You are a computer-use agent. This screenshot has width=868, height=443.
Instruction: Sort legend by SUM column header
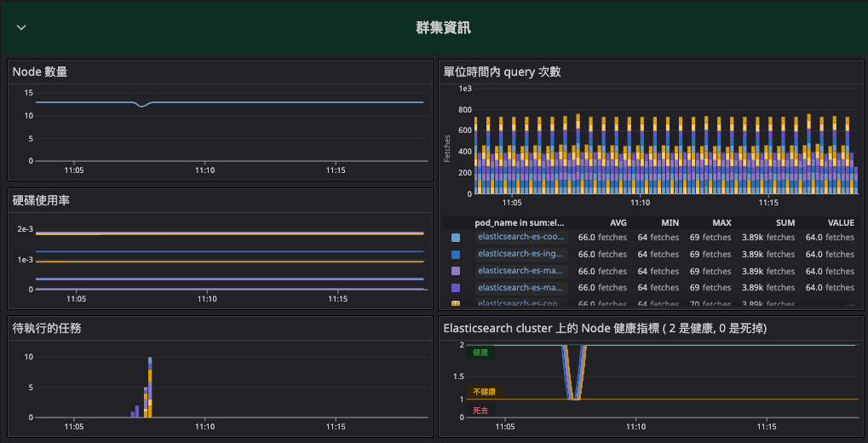784,222
